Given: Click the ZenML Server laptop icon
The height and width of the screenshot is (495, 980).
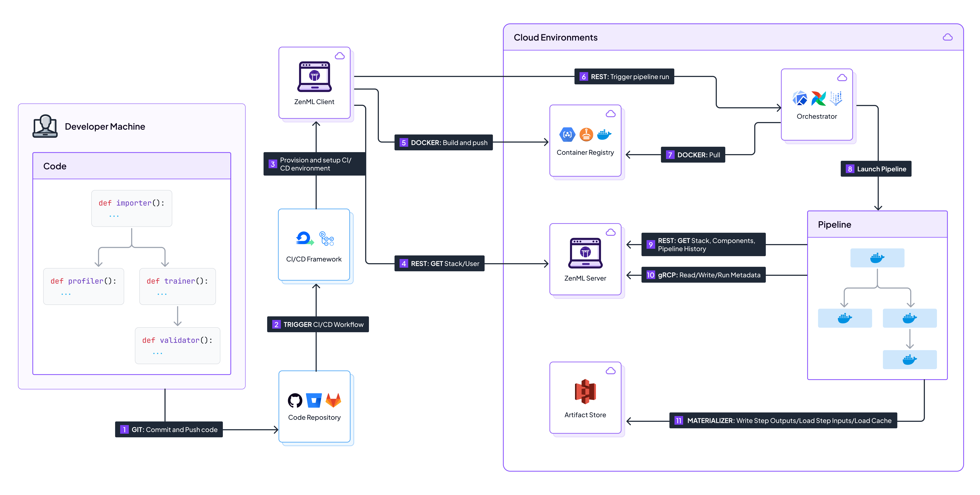Looking at the screenshot, I should (585, 253).
